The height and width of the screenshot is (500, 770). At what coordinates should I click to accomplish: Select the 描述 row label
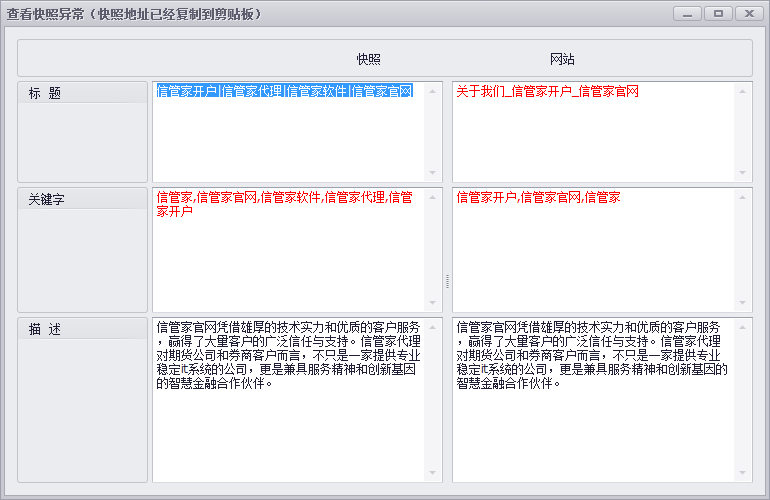[x=82, y=329]
